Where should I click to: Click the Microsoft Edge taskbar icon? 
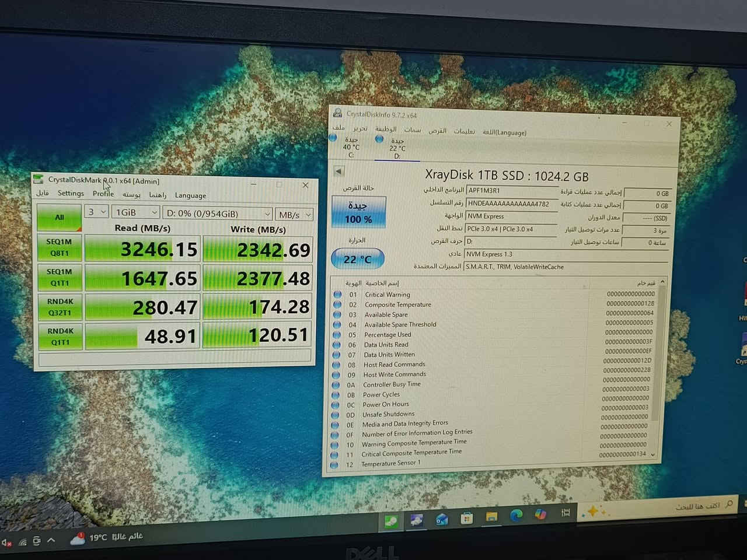pos(516,516)
